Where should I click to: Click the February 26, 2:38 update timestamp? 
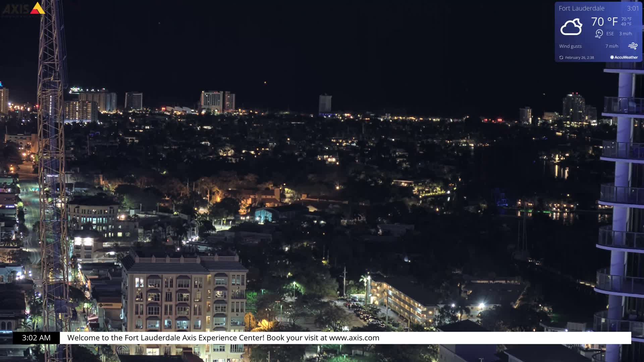point(579,58)
